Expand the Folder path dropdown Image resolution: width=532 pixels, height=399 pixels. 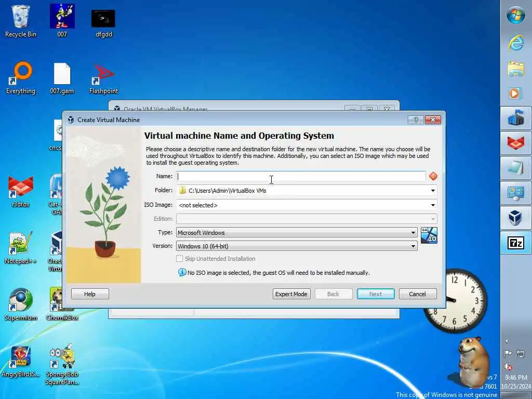coord(433,191)
